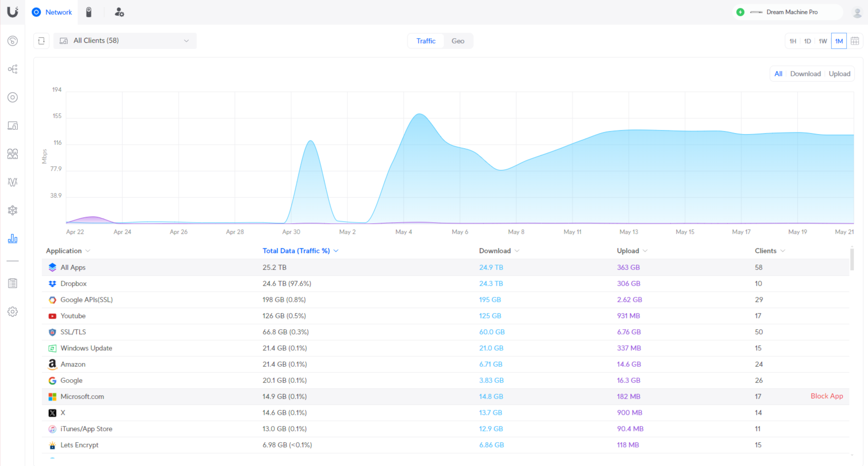Viewport: 868px width, 466px height.
Task: Show only Upload traffic in chart
Action: [839, 74]
